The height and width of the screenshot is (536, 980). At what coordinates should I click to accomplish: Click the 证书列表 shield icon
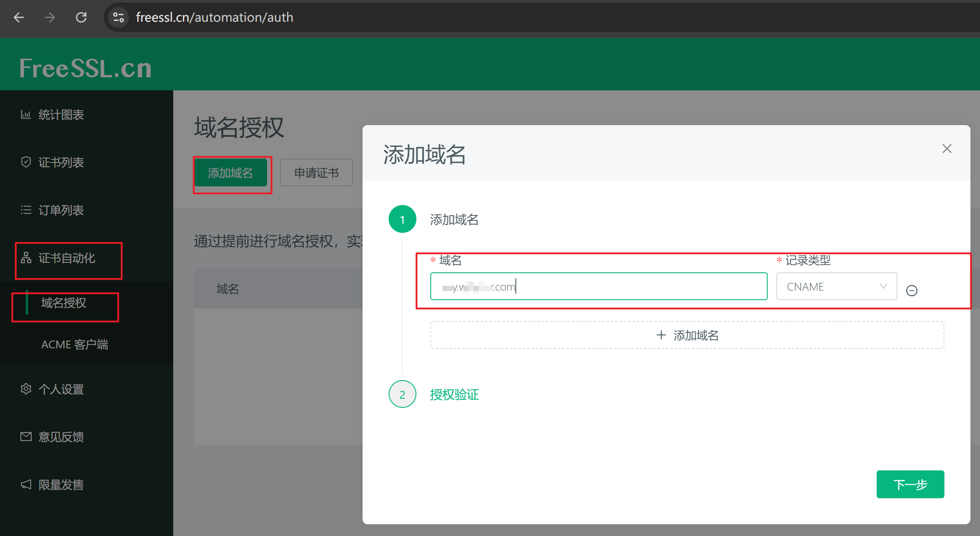[x=26, y=162]
